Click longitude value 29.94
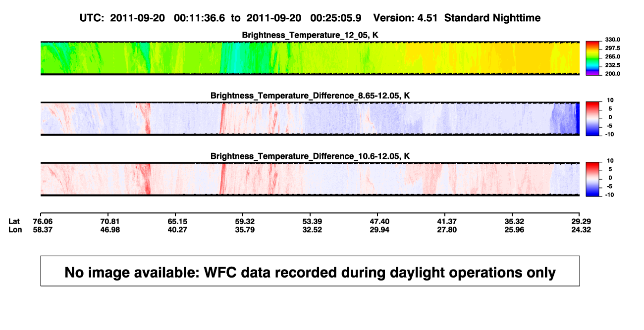644x330 pixels. (379, 230)
